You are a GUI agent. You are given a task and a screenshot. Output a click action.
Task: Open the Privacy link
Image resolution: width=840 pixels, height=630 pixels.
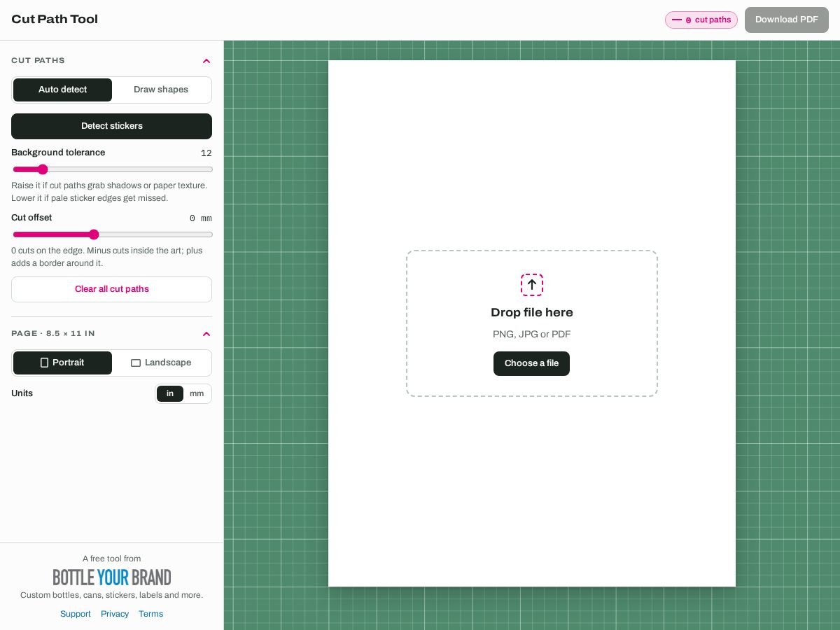point(115,614)
